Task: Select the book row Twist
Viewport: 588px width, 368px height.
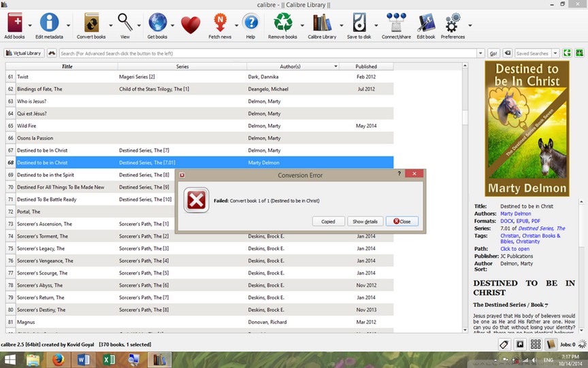Action: coord(199,76)
